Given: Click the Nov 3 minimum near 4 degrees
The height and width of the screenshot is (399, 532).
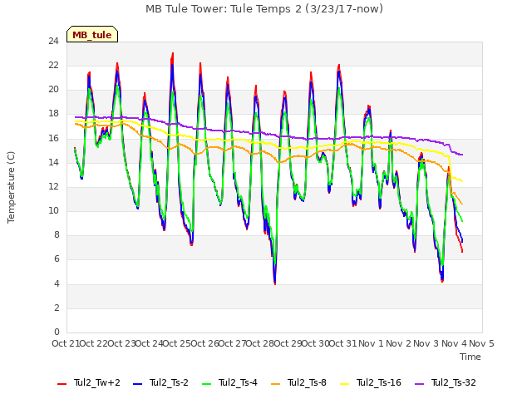Looking at the screenshot, I should click(442, 281).
